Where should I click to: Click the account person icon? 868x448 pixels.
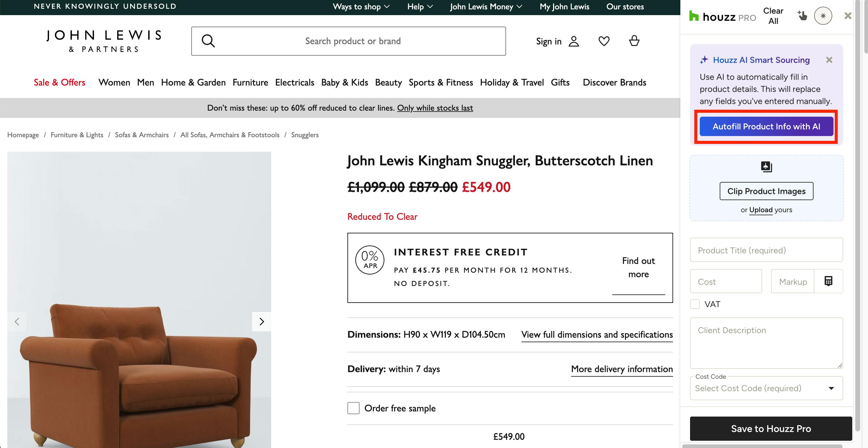(574, 41)
